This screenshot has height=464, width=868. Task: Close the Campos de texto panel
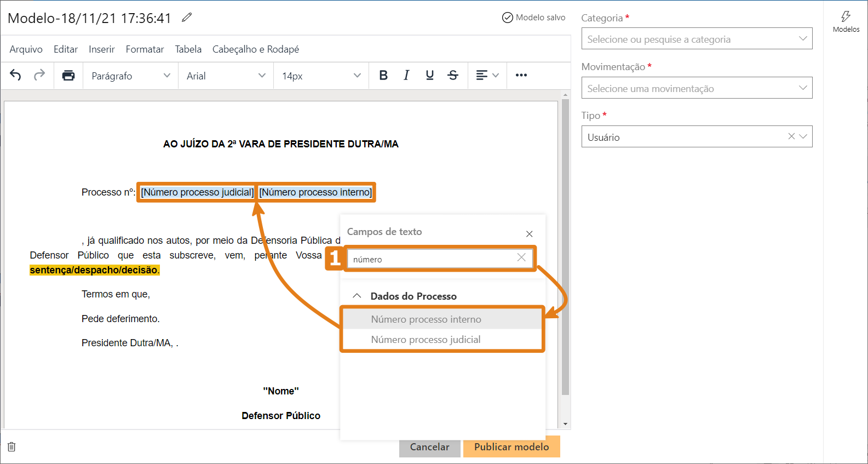click(530, 234)
